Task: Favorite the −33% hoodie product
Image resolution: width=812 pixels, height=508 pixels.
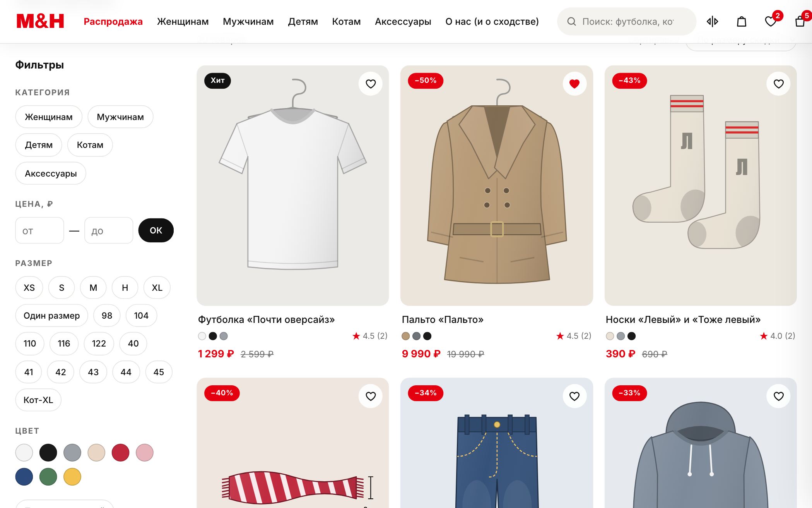Action: (x=779, y=396)
